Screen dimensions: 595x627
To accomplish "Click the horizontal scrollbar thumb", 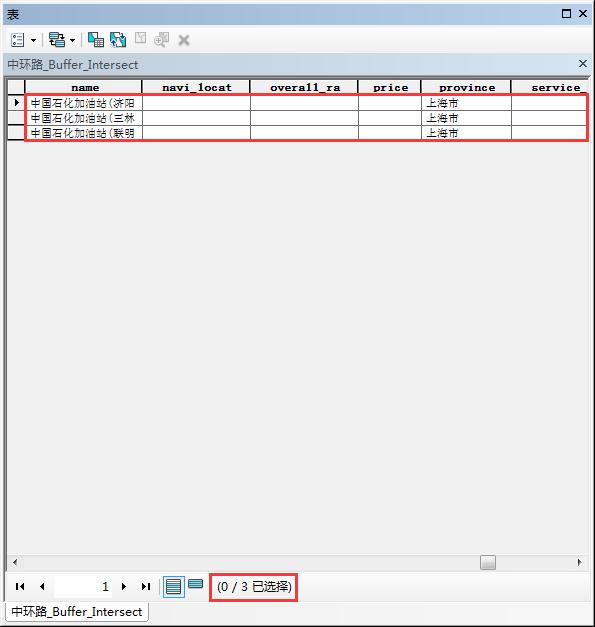I will click(488, 562).
